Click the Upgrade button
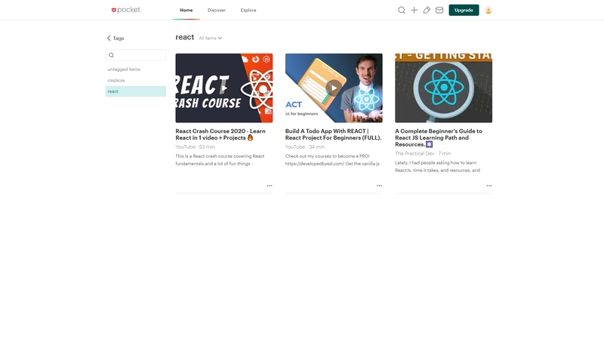This screenshot has width=604, height=364. [464, 11]
